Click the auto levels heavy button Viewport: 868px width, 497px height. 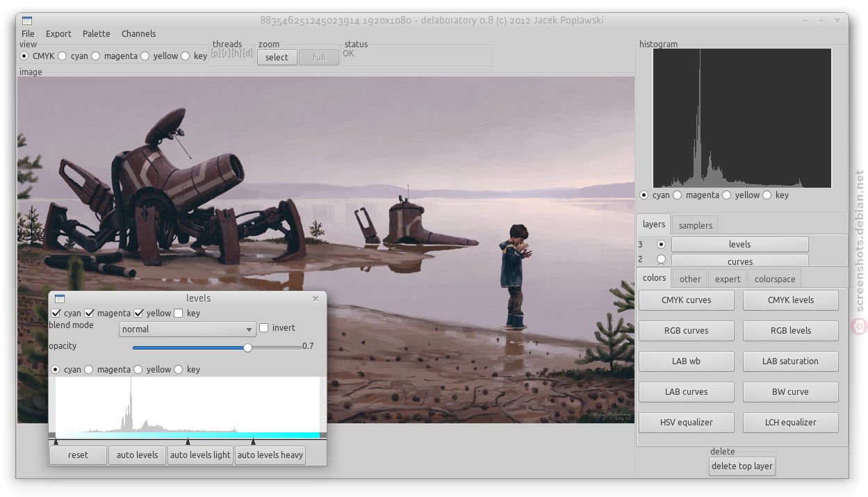(x=270, y=455)
